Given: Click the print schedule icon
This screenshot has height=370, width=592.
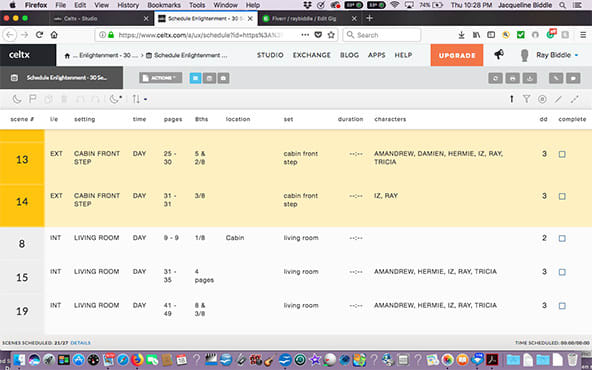Looking at the screenshot, I should 512,78.
